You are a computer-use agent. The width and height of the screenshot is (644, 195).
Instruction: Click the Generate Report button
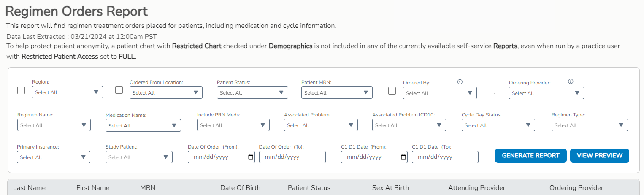531,155
